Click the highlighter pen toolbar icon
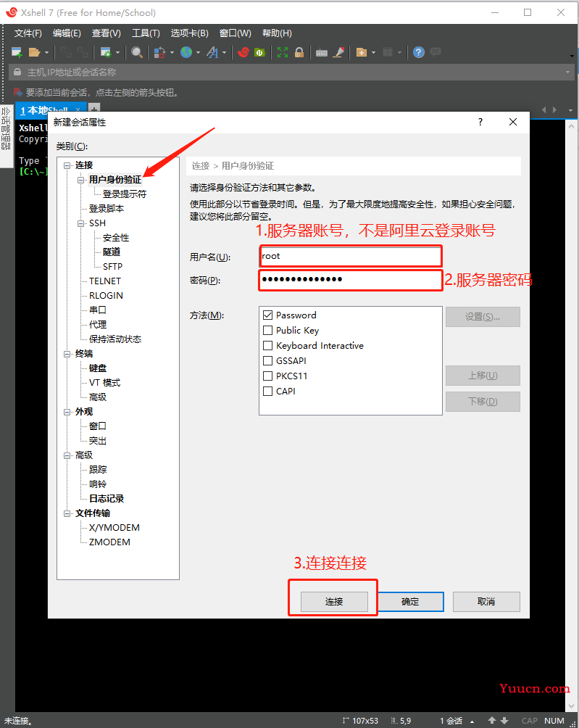Screen dimensions: 579x728 tap(340, 52)
